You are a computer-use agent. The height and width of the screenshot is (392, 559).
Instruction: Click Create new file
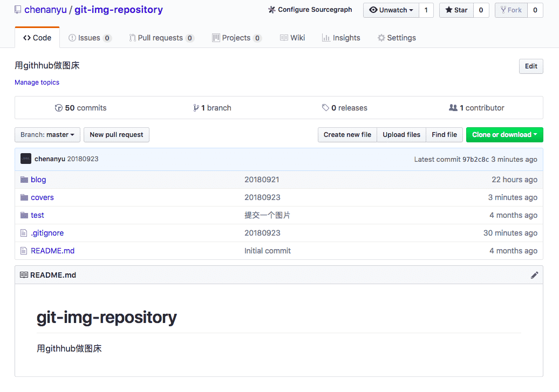[347, 135]
